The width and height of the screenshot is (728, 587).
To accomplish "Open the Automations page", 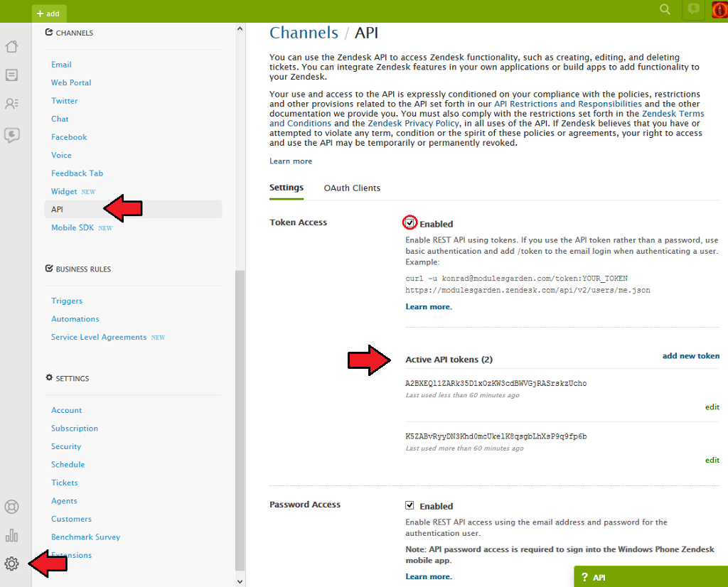I will click(75, 319).
